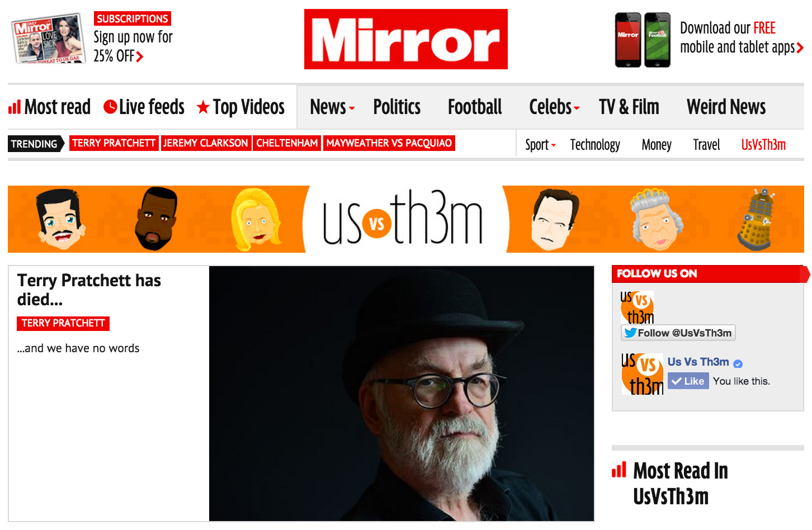Expand the News dropdown menu
Image resolution: width=812 pixels, height=530 pixels.
332,107
